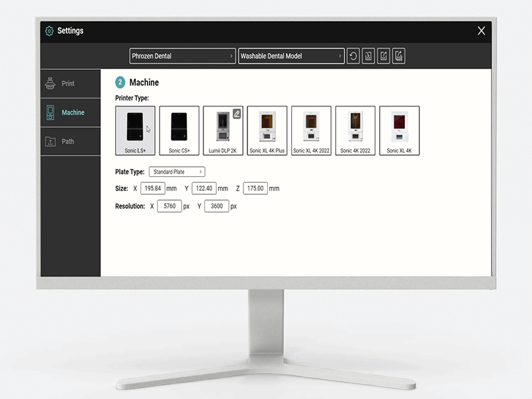This screenshot has width=532, height=399.
Task: Select the Sonic LS+ printer
Action: (x=134, y=130)
